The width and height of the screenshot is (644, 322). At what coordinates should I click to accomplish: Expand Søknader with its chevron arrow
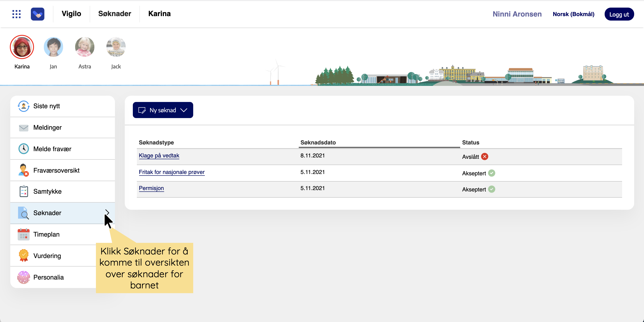point(107,212)
